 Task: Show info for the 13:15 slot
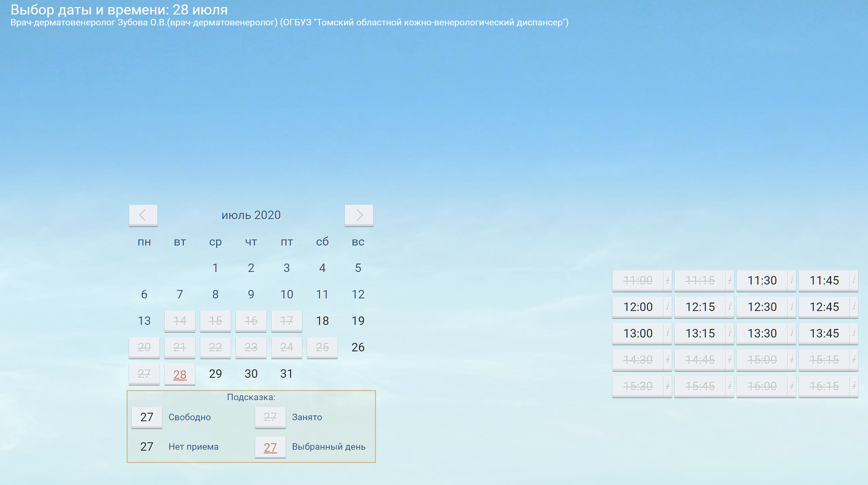click(729, 333)
